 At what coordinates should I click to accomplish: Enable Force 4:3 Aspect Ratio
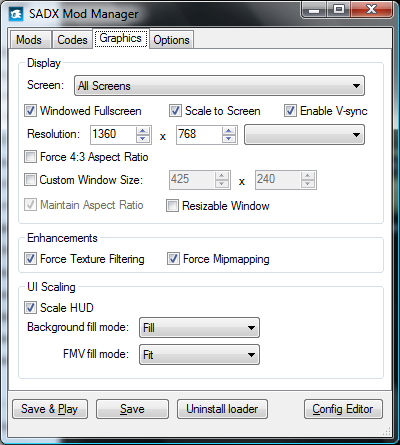(30, 157)
